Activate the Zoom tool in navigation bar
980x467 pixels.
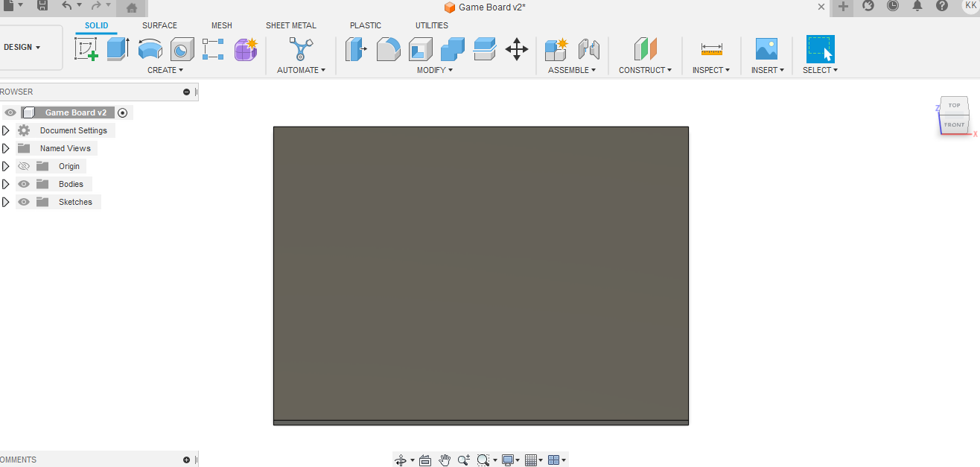464,460
